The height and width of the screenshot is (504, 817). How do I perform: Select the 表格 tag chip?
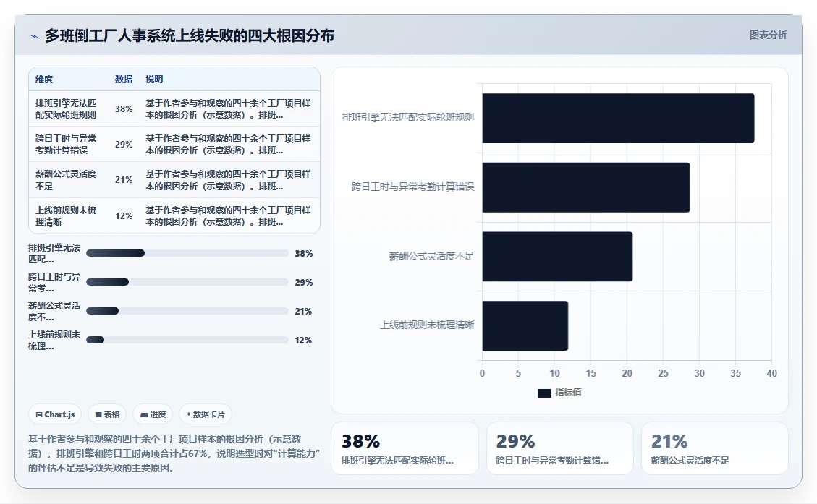(x=107, y=414)
